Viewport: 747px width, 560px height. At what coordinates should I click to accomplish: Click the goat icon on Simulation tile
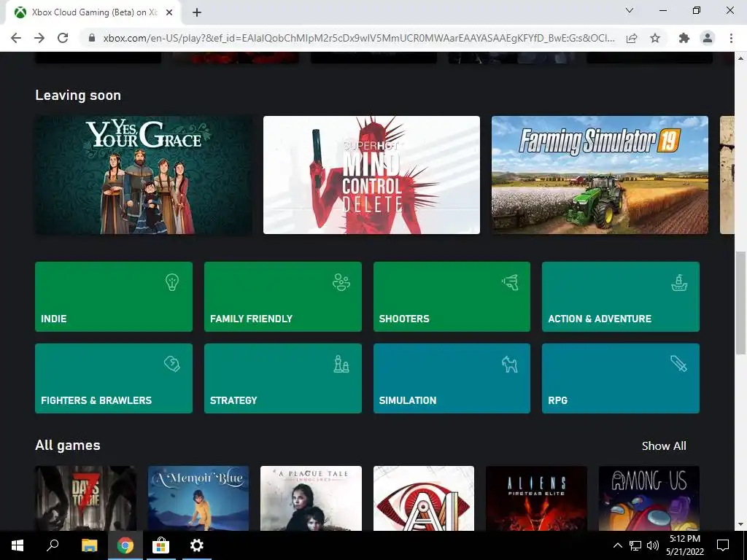(510, 365)
